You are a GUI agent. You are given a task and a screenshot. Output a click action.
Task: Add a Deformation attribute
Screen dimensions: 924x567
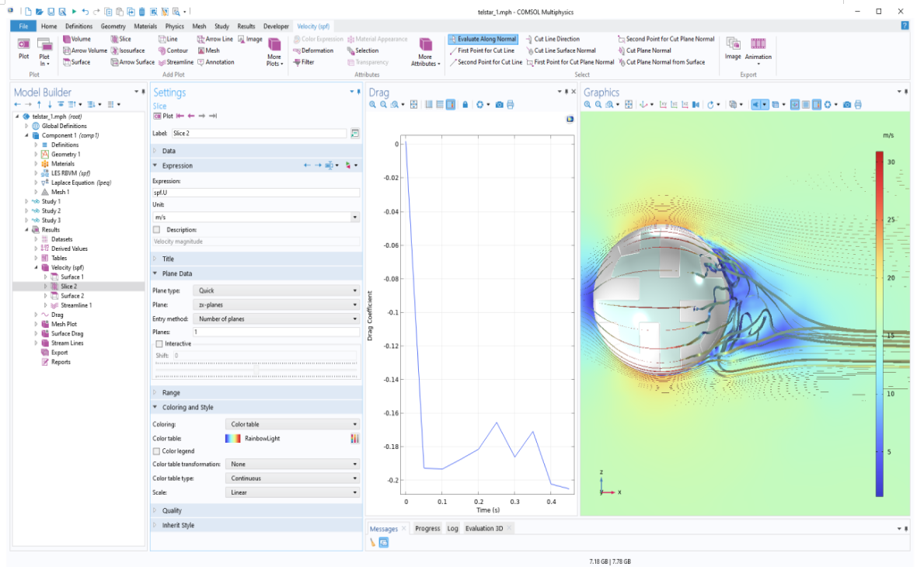pos(313,50)
